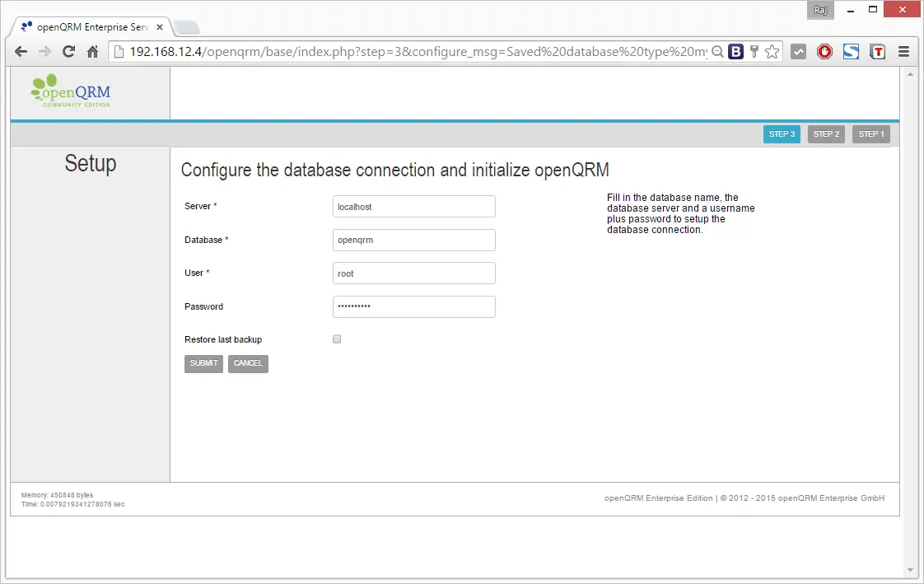Click the 'Restore last backup' label
924x584 pixels.
pyautogui.click(x=222, y=340)
